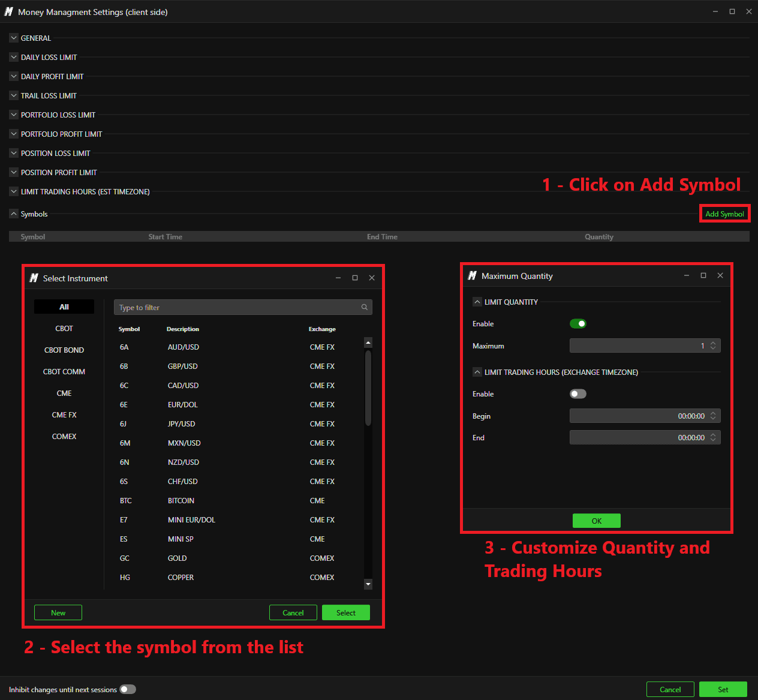758x700 pixels.
Task: Click the Set button
Action: tap(723, 689)
